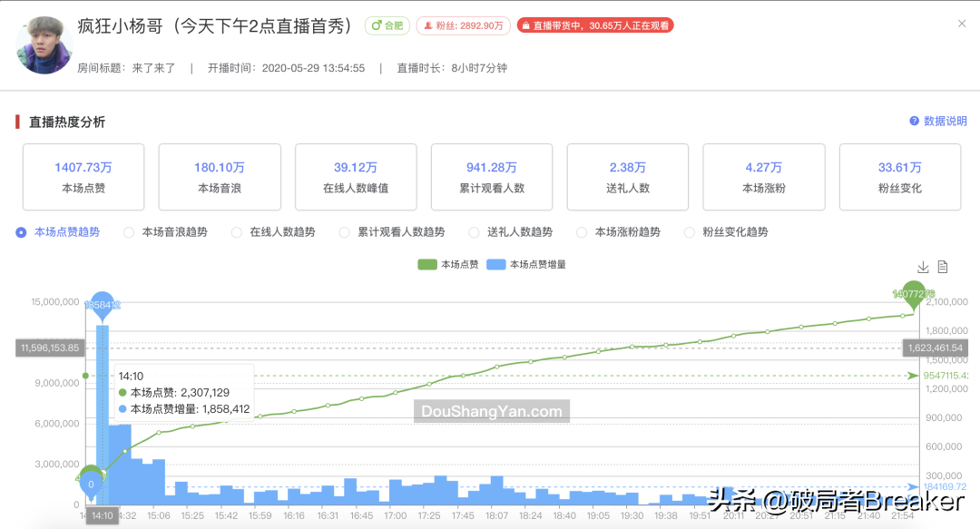980x529 pixels.
Task: Click the 本场点赞 1407.73万 stat card
Action: pos(83,176)
